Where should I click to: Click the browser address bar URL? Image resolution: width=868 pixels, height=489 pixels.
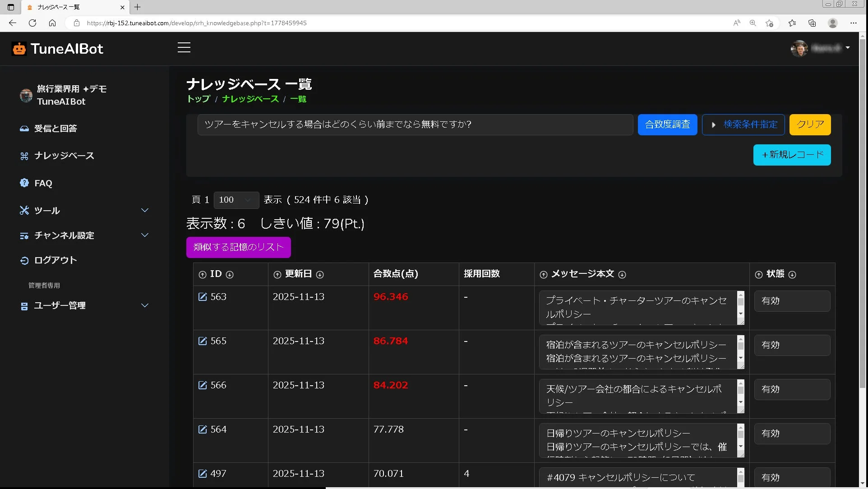pyautogui.click(x=197, y=23)
